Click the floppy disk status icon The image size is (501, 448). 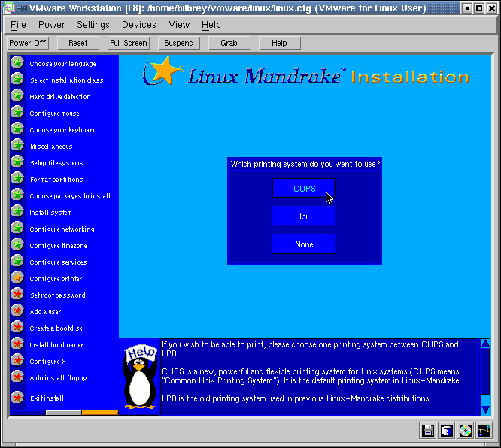coord(428,431)
